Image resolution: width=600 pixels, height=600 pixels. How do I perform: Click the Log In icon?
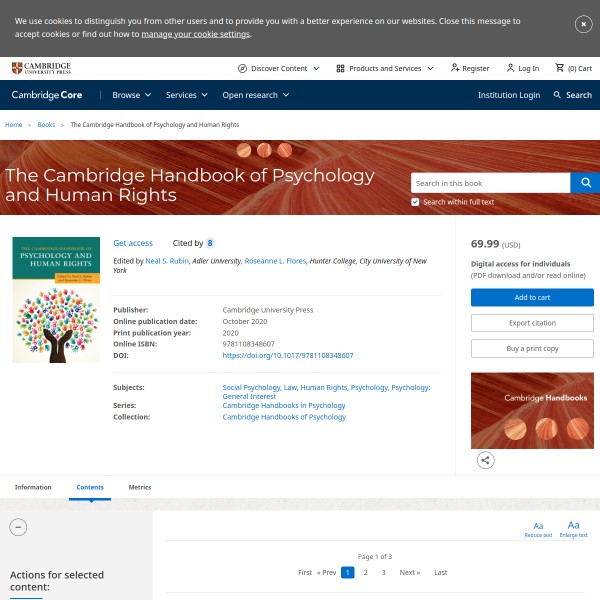511,68
